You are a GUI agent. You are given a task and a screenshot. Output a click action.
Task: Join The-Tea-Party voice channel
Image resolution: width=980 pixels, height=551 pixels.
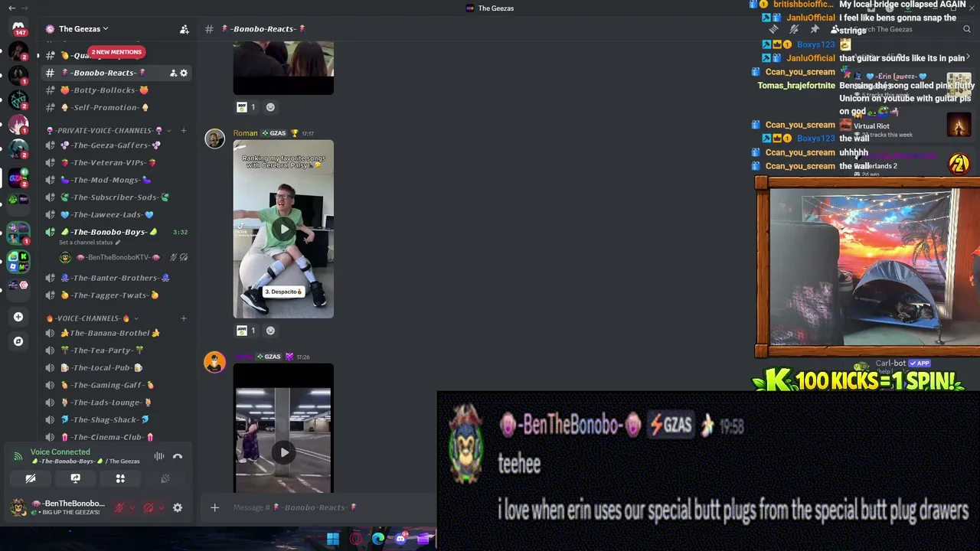point(116,350)
